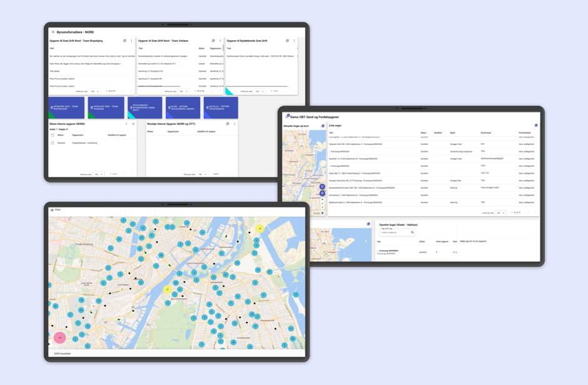Open rows-per-page dropdown under Liste sager
Image resolution: width=588 pixels, height=385 pixels.
(x=500, y=212)
